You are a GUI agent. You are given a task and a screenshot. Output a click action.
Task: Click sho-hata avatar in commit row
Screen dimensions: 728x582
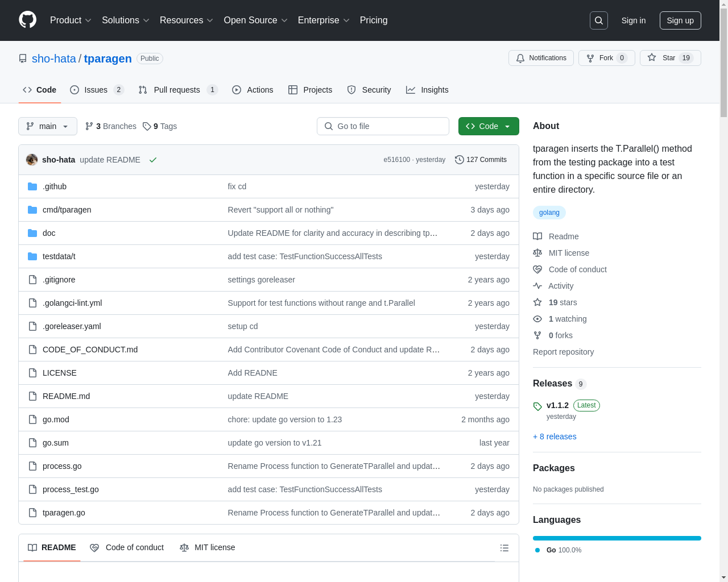32,160
